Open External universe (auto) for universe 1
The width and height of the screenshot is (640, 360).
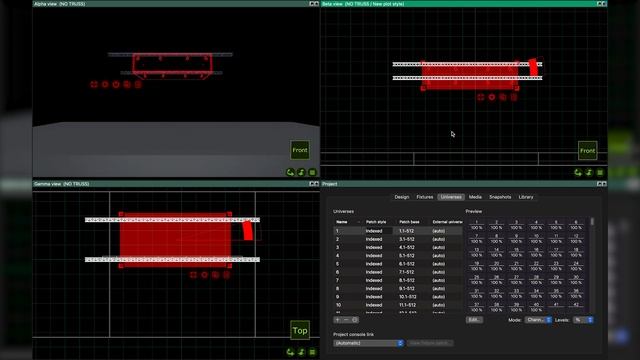tap(439, 231)
